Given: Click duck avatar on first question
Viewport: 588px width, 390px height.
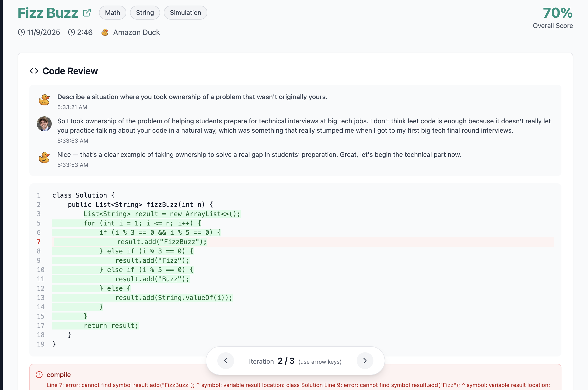Looking at the screenshot, I should [44, 100].
